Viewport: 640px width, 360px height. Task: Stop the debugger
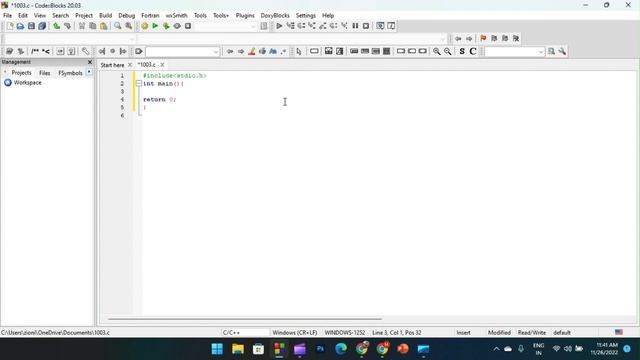[366, 26]
